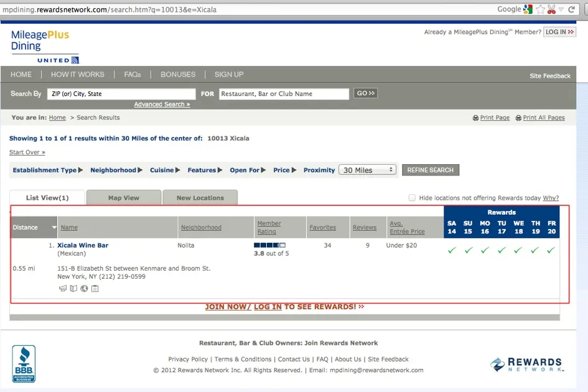Sort by the Member Rating column header
Image resolution: width=588 pixels, height=392 pixels.
269,227
